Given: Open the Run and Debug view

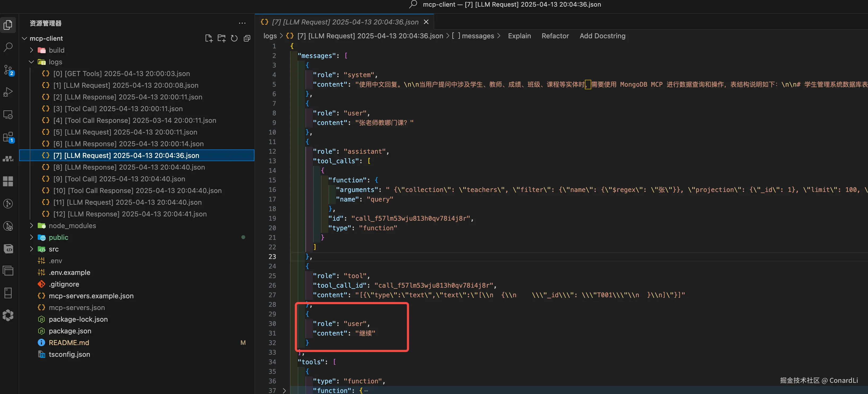Looking at the screenshot, I should (x=8, y=92).
